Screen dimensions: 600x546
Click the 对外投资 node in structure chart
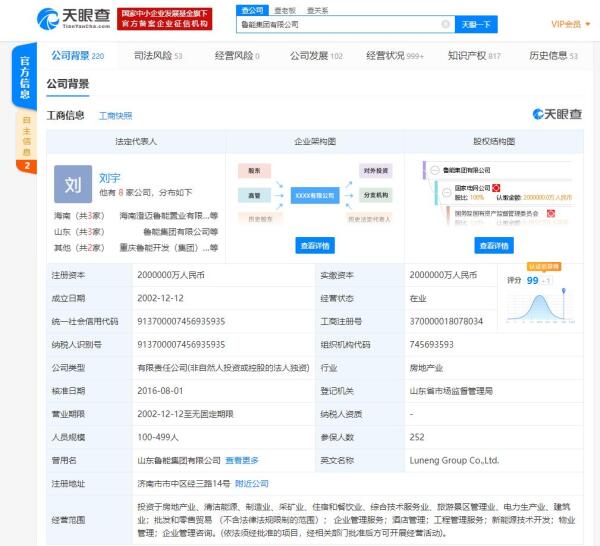click(376, 171)
